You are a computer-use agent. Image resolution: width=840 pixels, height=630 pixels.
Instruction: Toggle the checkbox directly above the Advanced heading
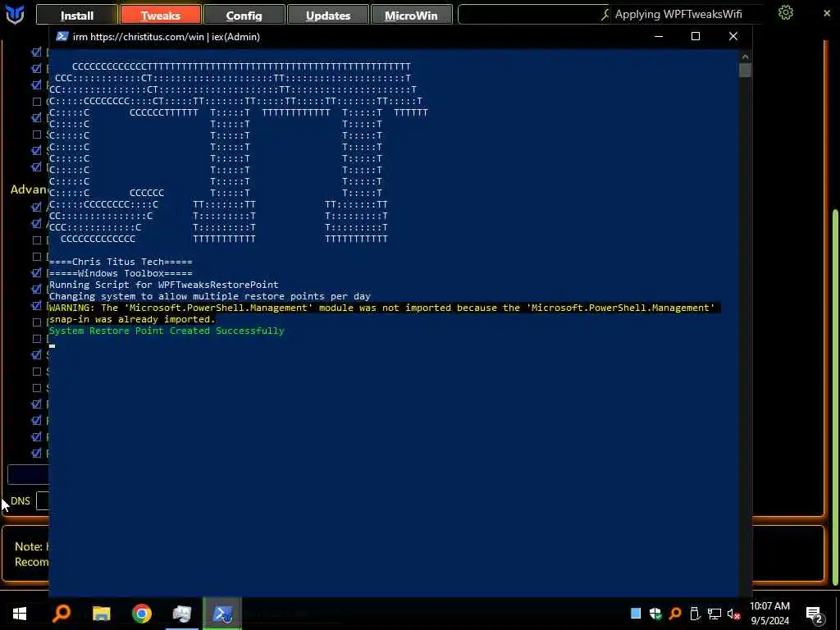click(x=36, y=167)
